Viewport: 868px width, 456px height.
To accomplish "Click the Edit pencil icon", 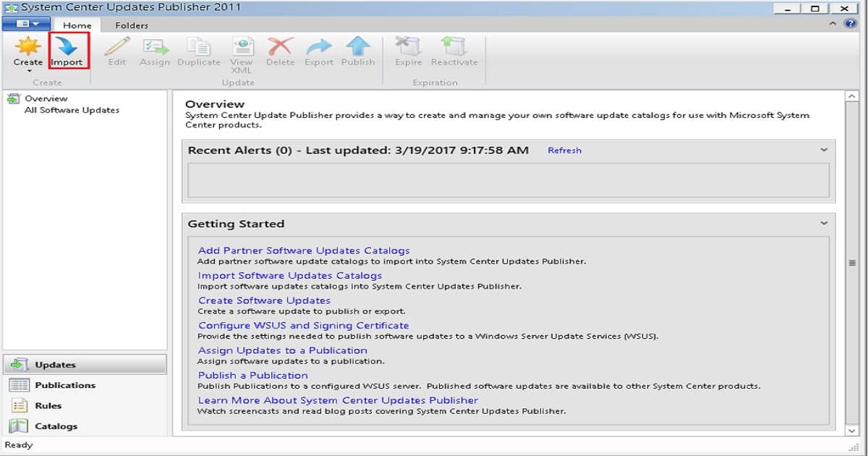I will click(x=117, y=46).
